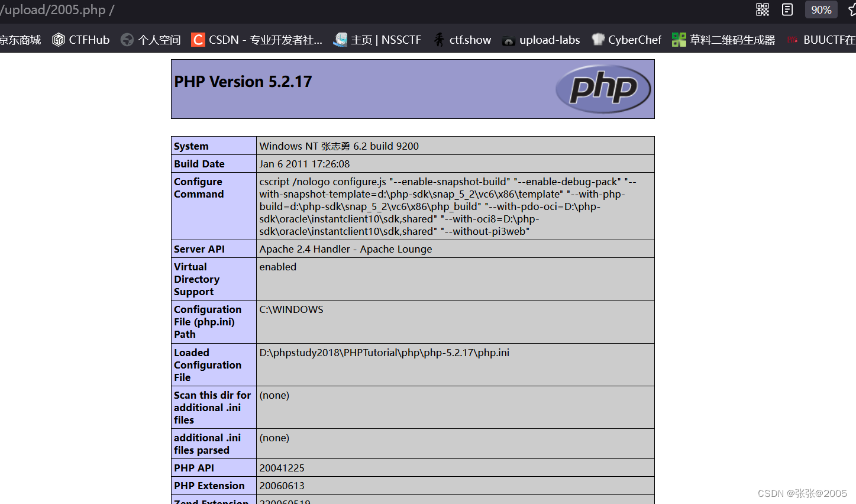Click the PHP logo image

(603, 89)
